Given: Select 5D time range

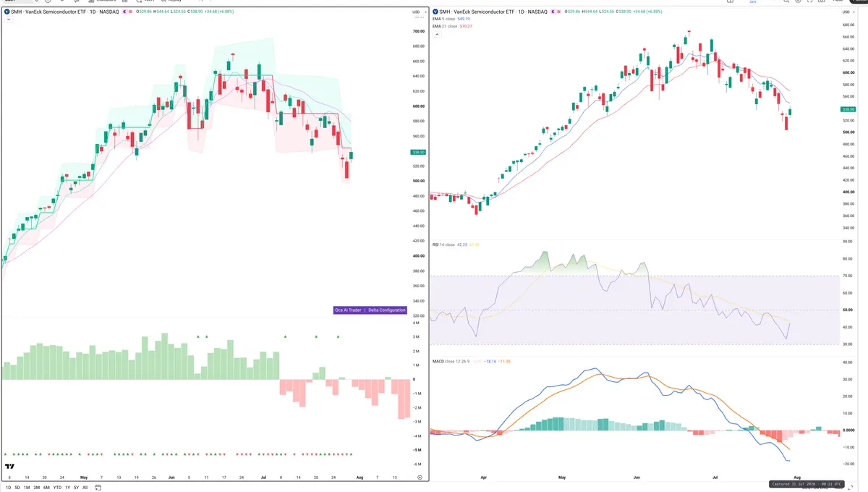Looking at the screenshot, I should pyautogui.click(x=17, y=488).
